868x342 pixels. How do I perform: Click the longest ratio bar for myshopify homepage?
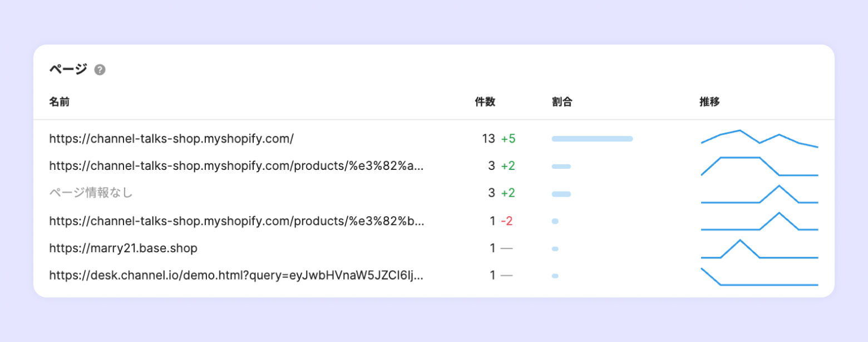(x=592, y=139)
